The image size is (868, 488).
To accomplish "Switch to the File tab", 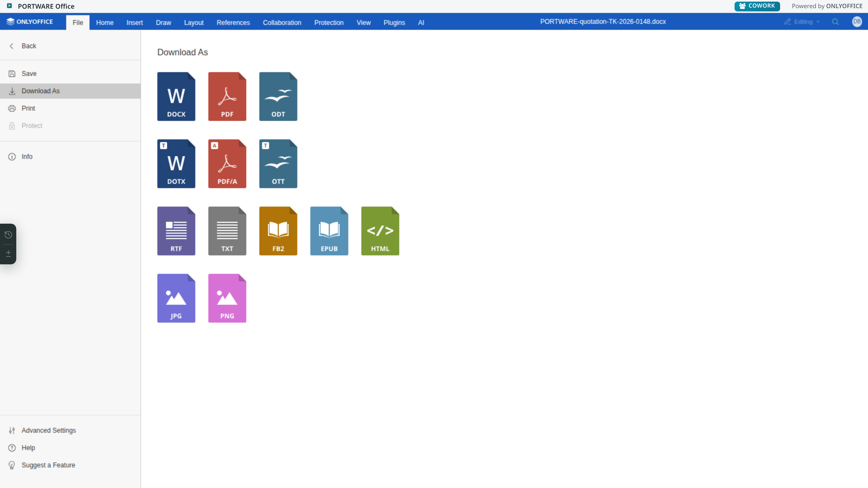I will [x=78, y=23].
